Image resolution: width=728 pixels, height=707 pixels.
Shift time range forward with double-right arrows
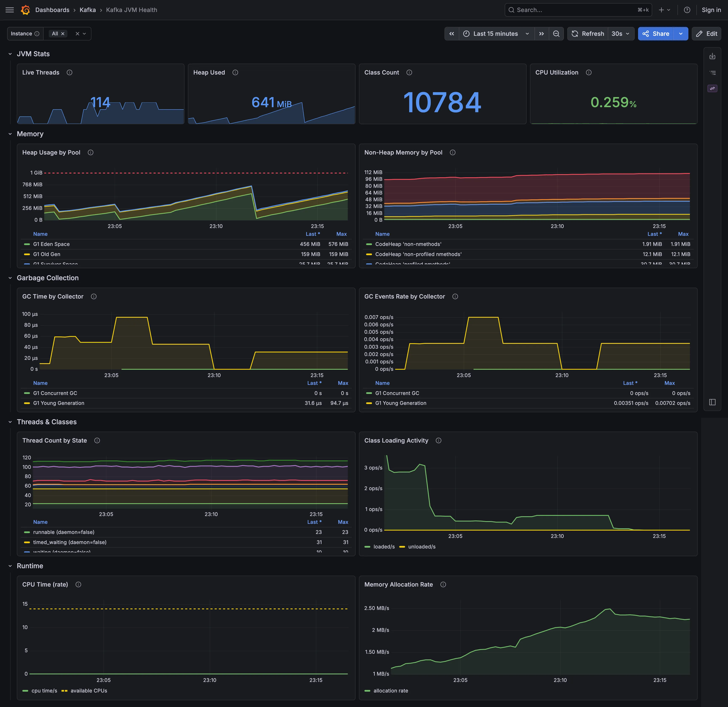(542, 34)
